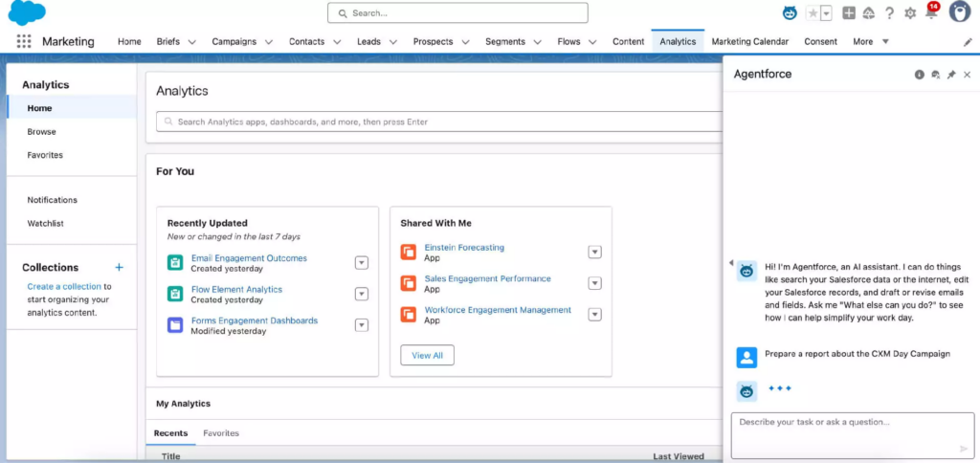Screen dimensions: 980x463
Task: Open the Flow Element Analytics row dropdown
Action: 361,294
